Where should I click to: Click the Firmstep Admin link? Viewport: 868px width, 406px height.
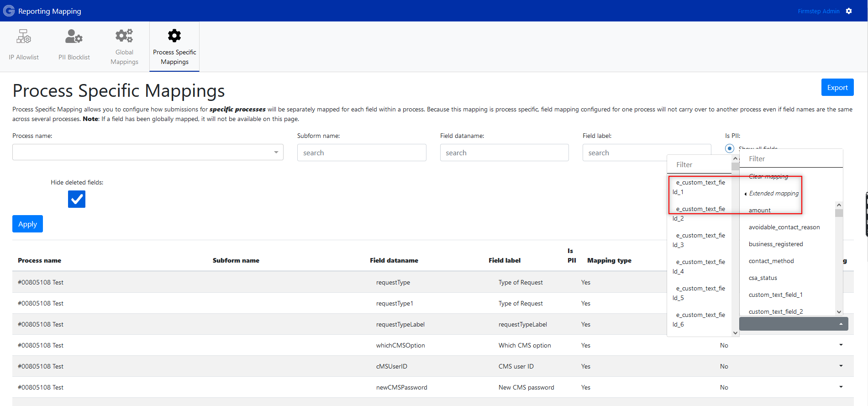click(x=819, y=11)
